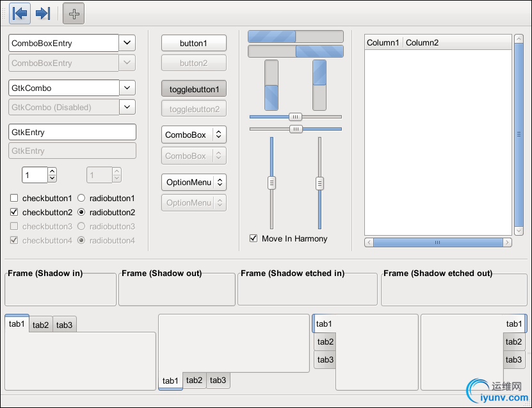
Task: Select tab3 in bottom-tab notebook
Action: click(218, 380)
